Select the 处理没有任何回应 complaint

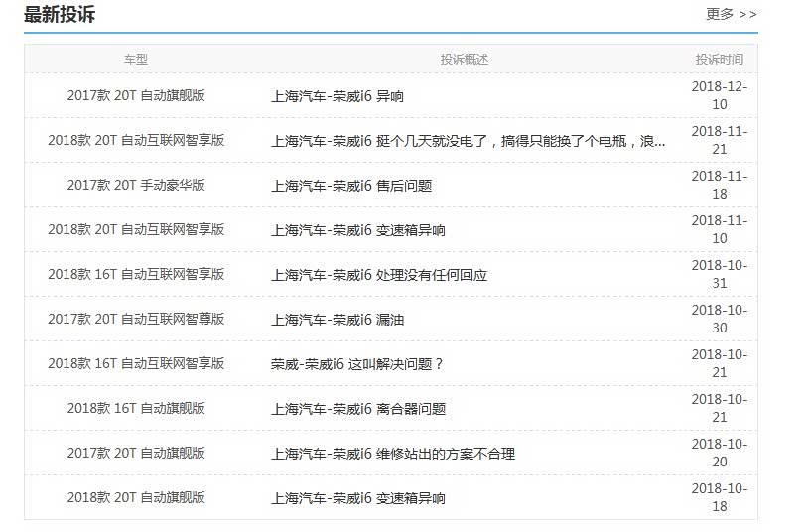tap(378, 275)
